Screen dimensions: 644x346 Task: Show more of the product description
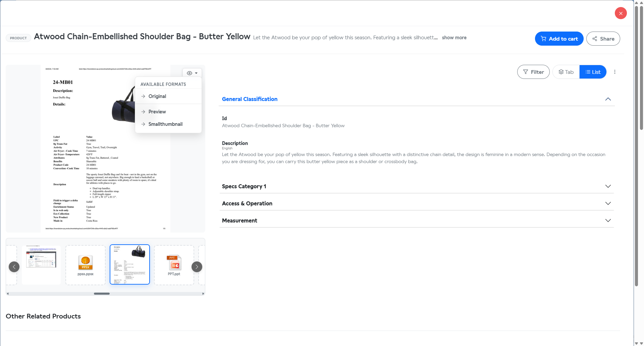(454, 38)
